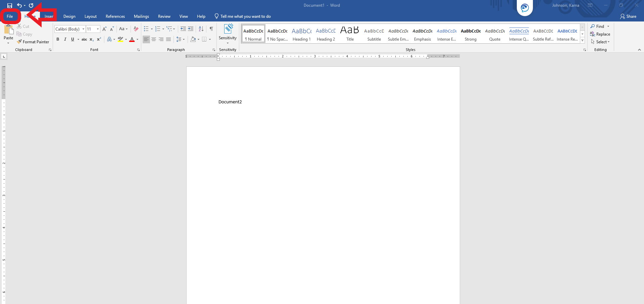Expand the Styles gallery More arrow

click(583, 41)
